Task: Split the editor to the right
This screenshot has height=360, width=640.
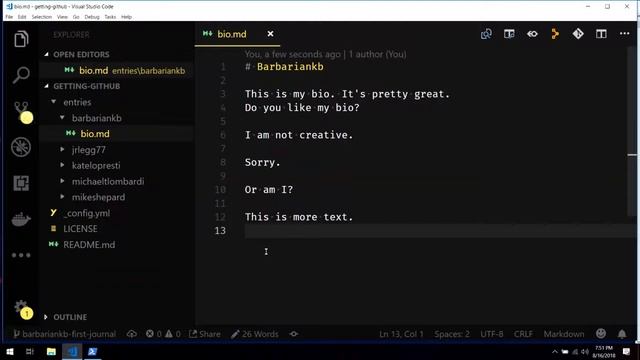Action: click(x=601, y=34)
